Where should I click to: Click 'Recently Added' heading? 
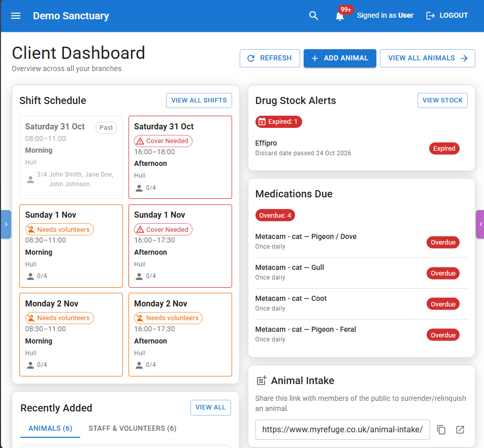pos(56,408)
